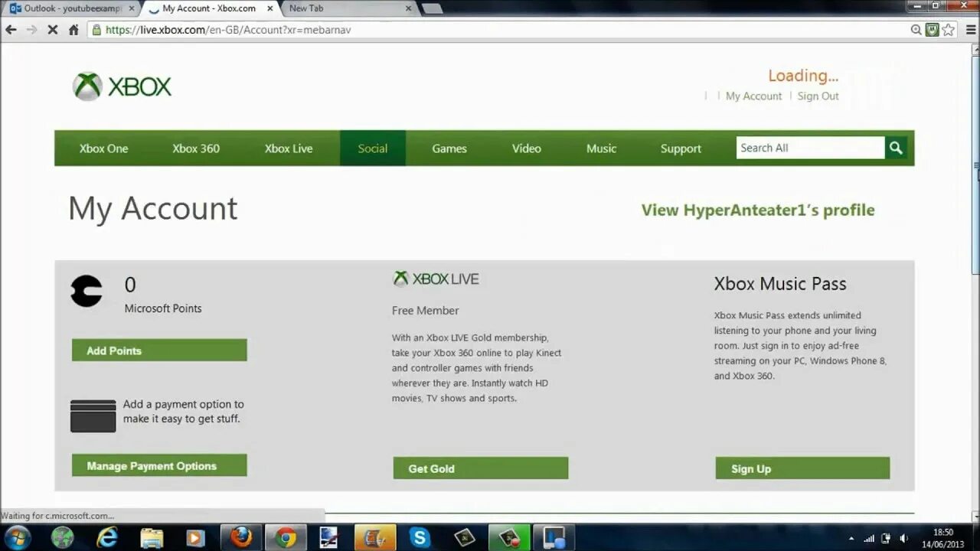Open the Games menu

tap(449, 148)
